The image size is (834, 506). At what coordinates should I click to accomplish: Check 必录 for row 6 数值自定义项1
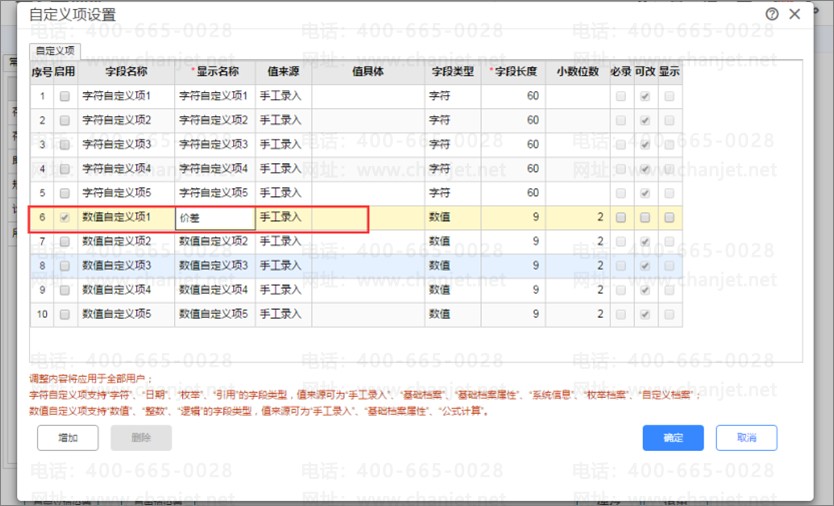coord(621,217)
